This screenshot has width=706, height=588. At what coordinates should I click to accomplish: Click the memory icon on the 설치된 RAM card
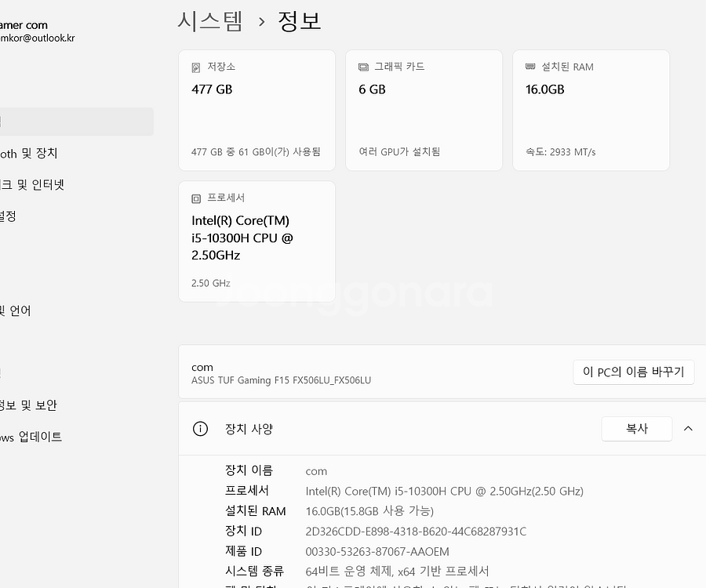(x=530, y=67)
